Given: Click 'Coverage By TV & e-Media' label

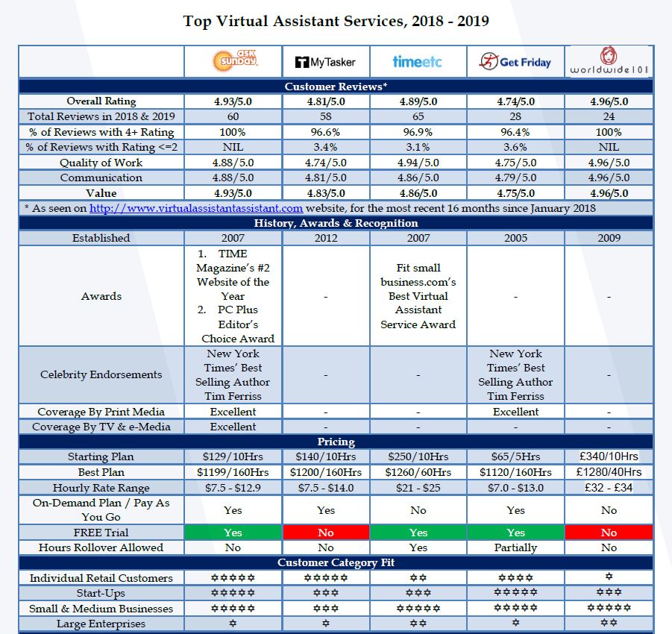Looking at the screenshot, I should coord(101,427).
